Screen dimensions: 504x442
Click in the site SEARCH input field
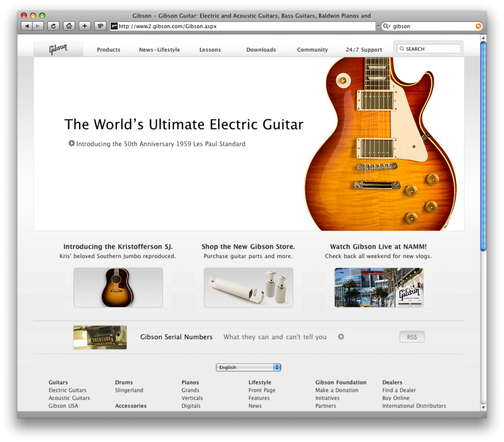[x=429, y=49]
